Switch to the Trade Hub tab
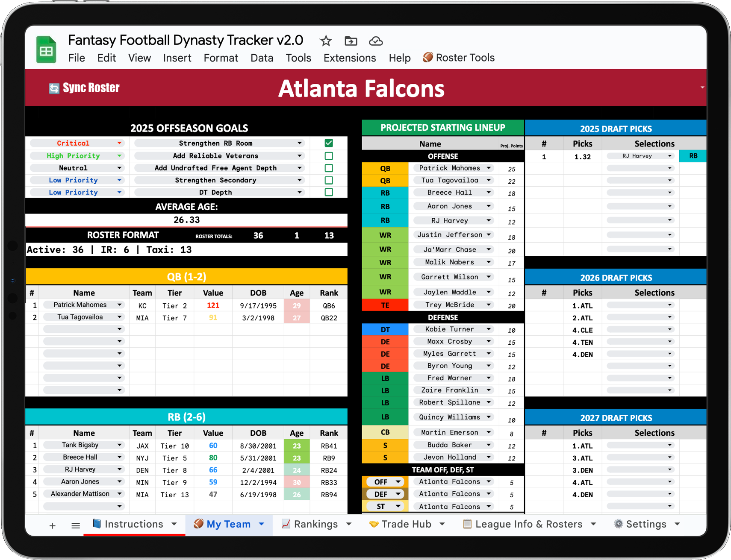 406,524
